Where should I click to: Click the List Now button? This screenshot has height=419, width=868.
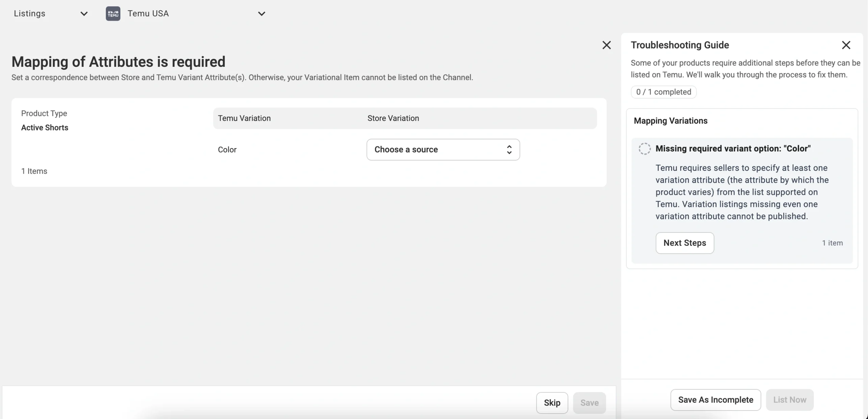789,400
